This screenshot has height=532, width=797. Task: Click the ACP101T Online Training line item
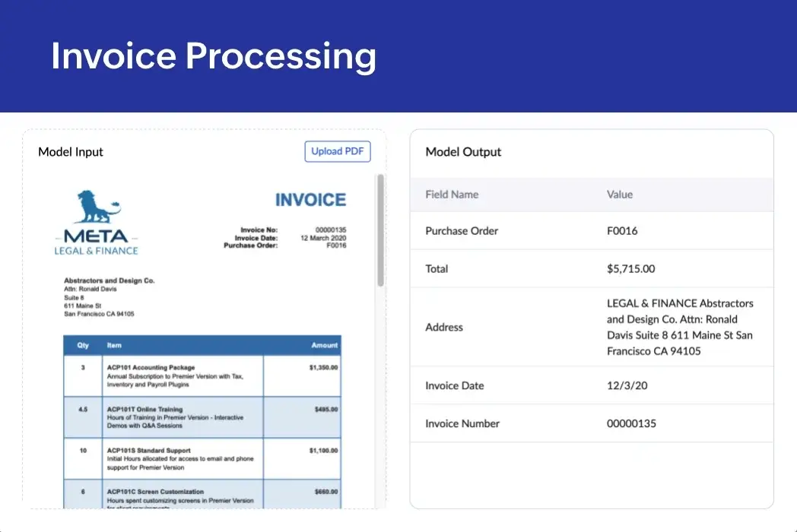pyautogui.click(x=144, y=410)
